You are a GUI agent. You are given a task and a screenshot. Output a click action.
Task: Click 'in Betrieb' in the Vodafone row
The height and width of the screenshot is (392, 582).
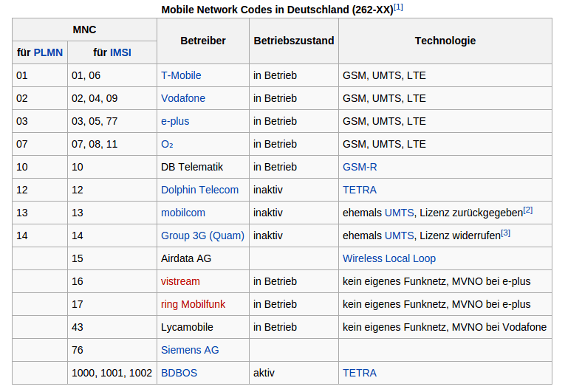point(275,98)
